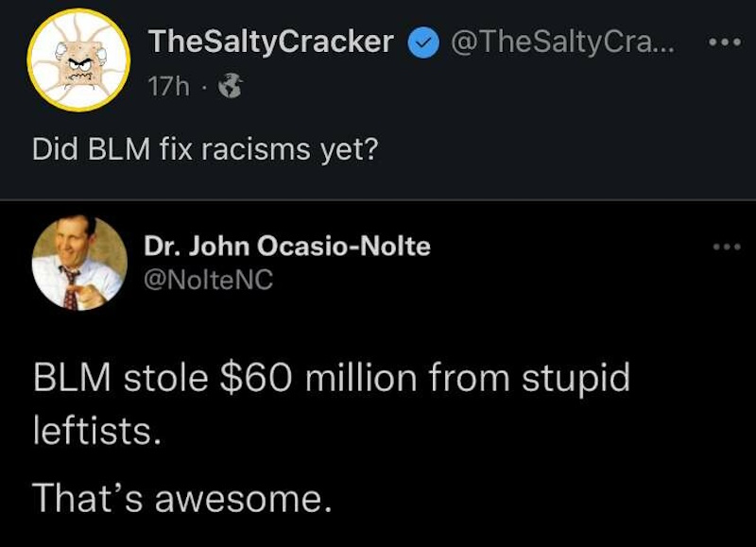Viewport: 756px width, 547px height.
Task: Click the "That's awesome." line
Action: click(x=182, y=496)
